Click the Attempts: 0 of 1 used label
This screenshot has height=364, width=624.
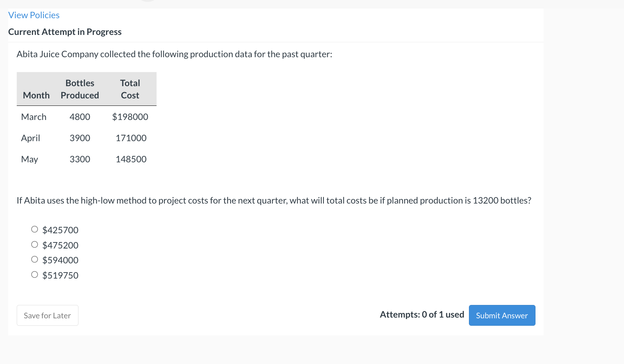[422, 314]
